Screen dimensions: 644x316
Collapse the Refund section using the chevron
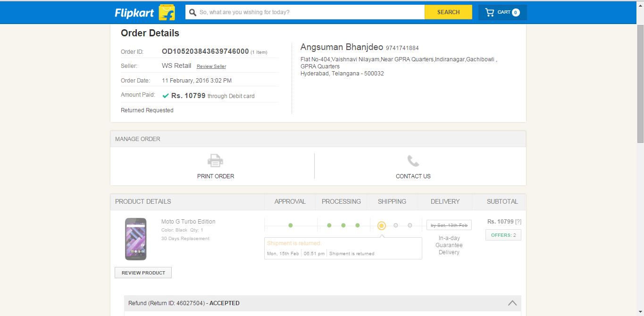(512, 303)
